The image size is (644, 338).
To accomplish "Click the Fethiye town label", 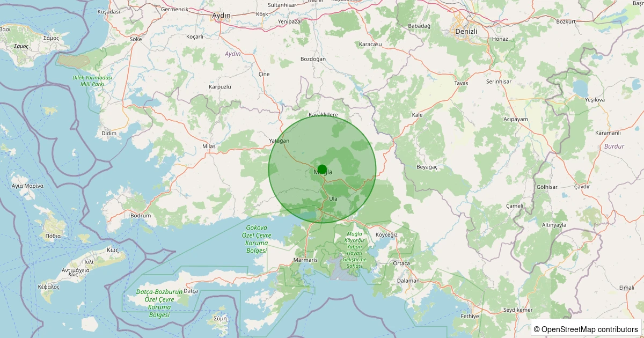I will (x=470, y=316).
